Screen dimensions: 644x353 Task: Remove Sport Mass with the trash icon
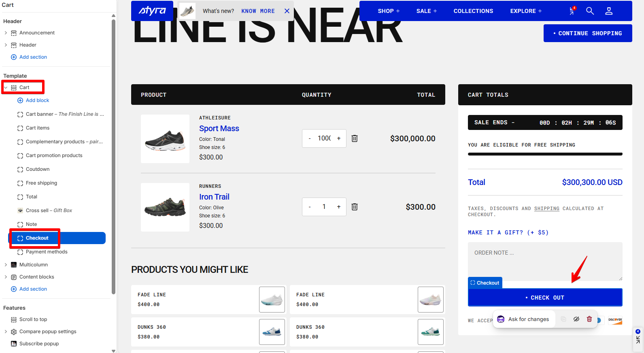355,138
